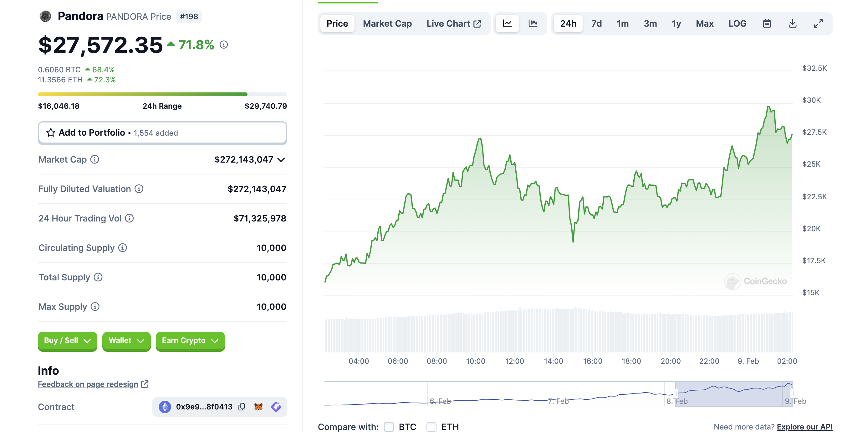Expand chart to fullscreen
Image resolution: width=868 pixels, height=432 pixels.
click(818, 23)
